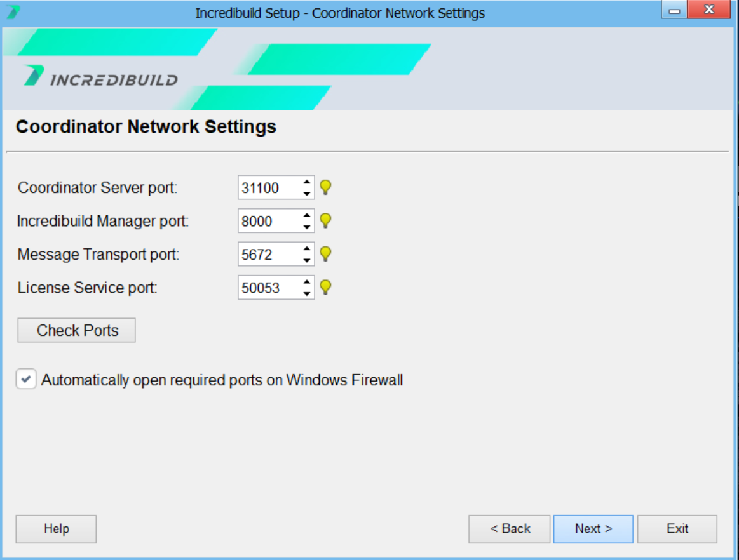The image size is (739, 560).
Task: Click the lightbulb hint beside Incredibuild Manager port
Action: coord(325,221)
